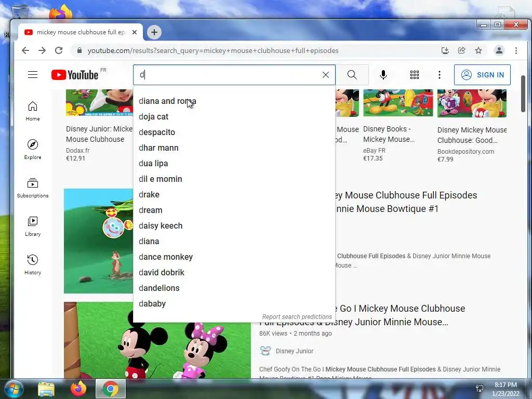
Task: Go to the YouTube logo home link
Action: point(75,75)
